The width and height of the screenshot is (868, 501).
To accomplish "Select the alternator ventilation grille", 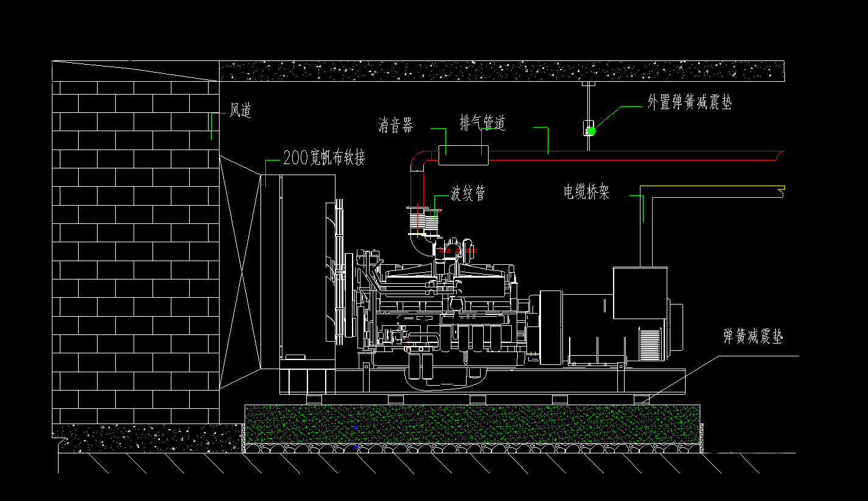I will 650,344.
